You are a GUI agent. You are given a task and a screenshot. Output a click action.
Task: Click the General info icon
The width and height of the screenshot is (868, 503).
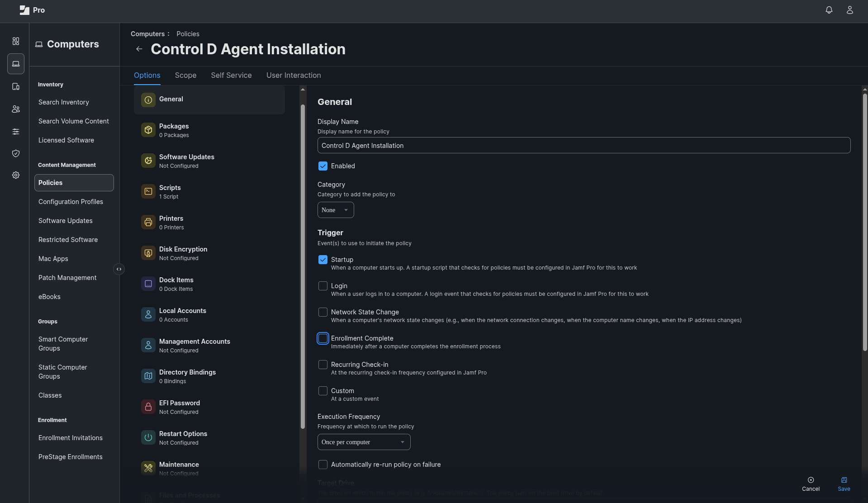click(148, 100)
